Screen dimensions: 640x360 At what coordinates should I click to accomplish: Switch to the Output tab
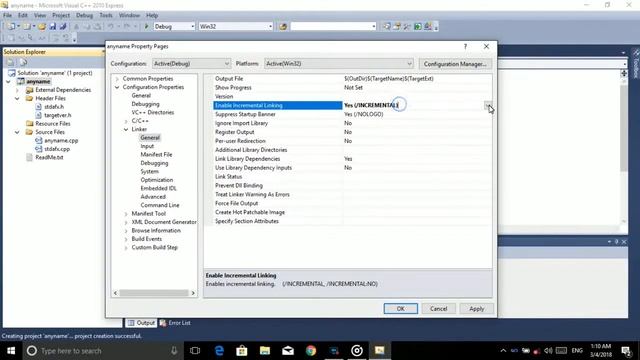141,323
